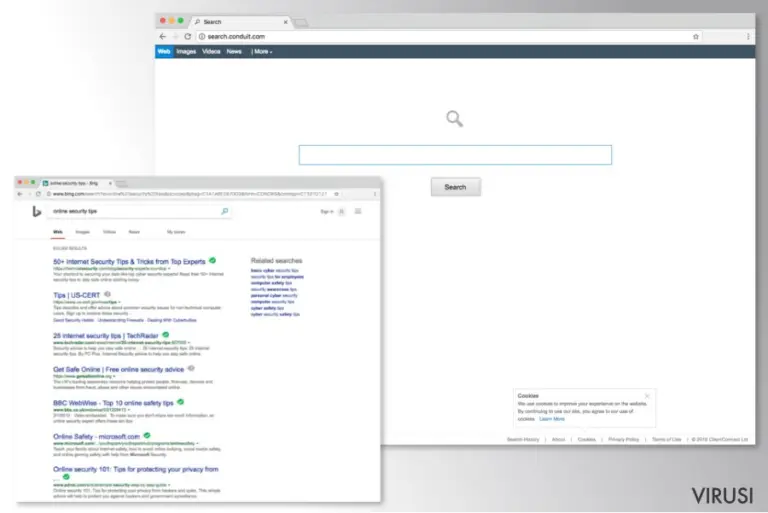The image size is (768, 513).
Task: Close the online security tips Bing tab
Action: (110, 183)
